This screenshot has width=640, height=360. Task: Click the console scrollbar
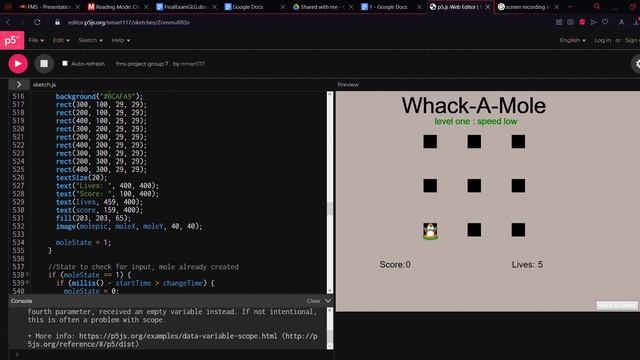pos(330,329)
